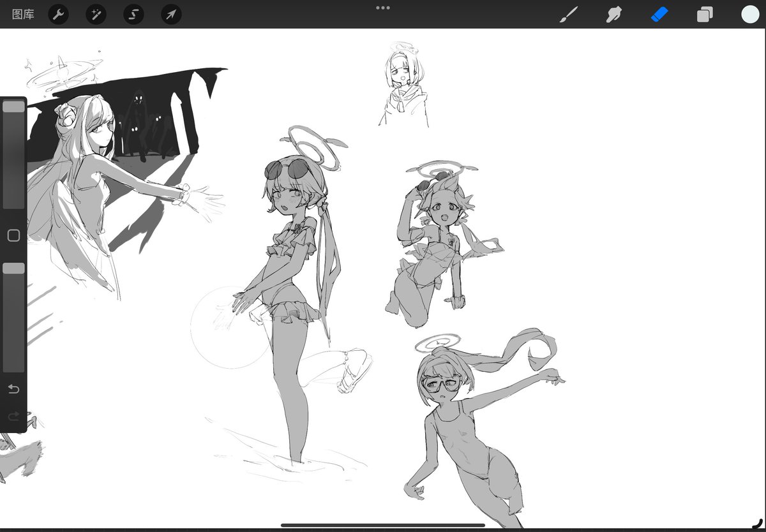Tap the square modify button in sidebar
This screenshot has width=766, height=532.
tap(13, 235)
